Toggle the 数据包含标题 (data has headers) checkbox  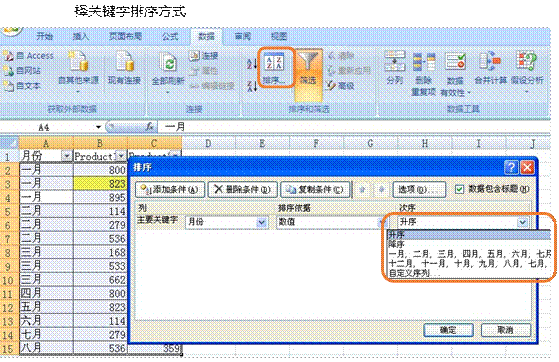click(x=460, y=189)
